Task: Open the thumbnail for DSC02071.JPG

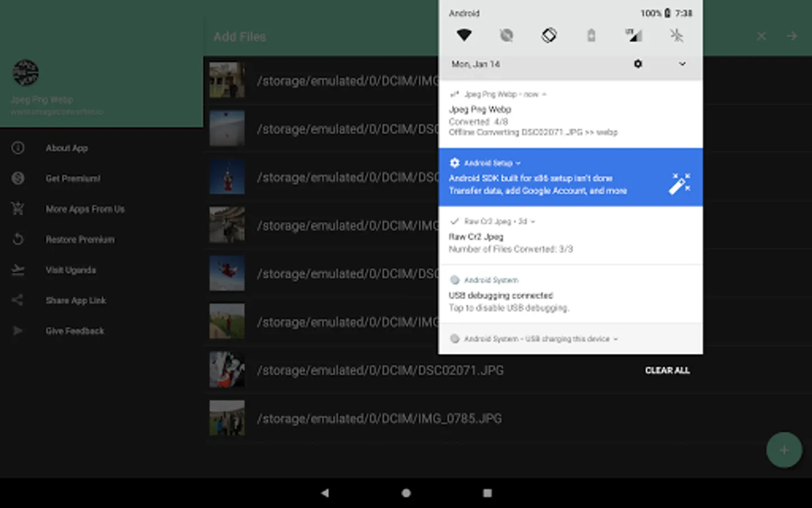Action: (227, 370)
